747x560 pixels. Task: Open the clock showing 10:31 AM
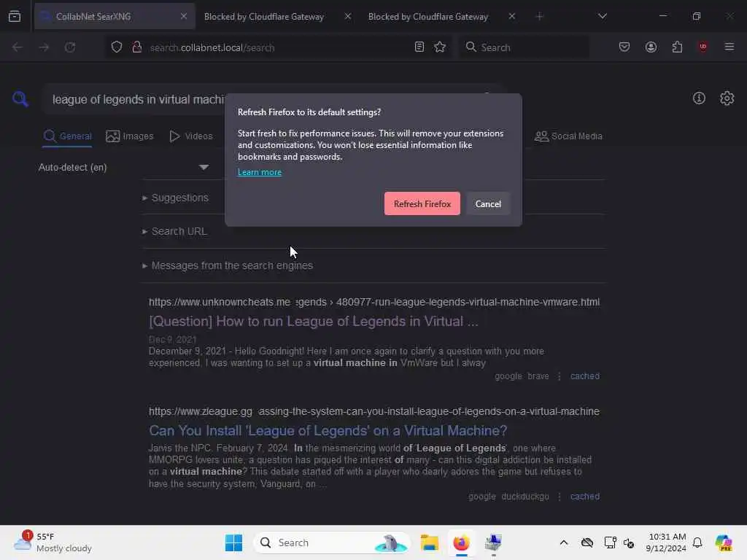(x=667, y=542)
